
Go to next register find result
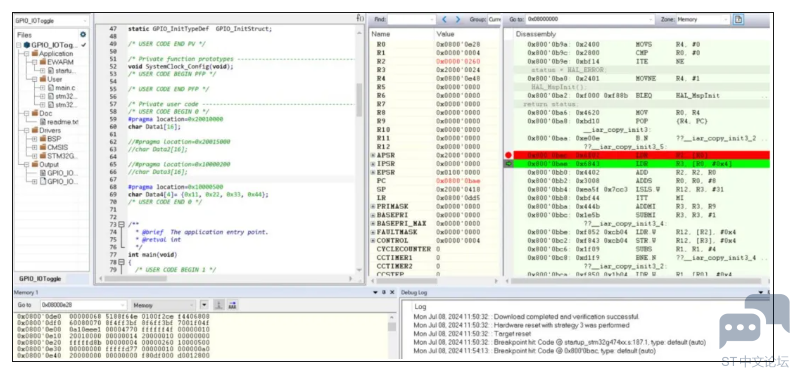(458, 19)
